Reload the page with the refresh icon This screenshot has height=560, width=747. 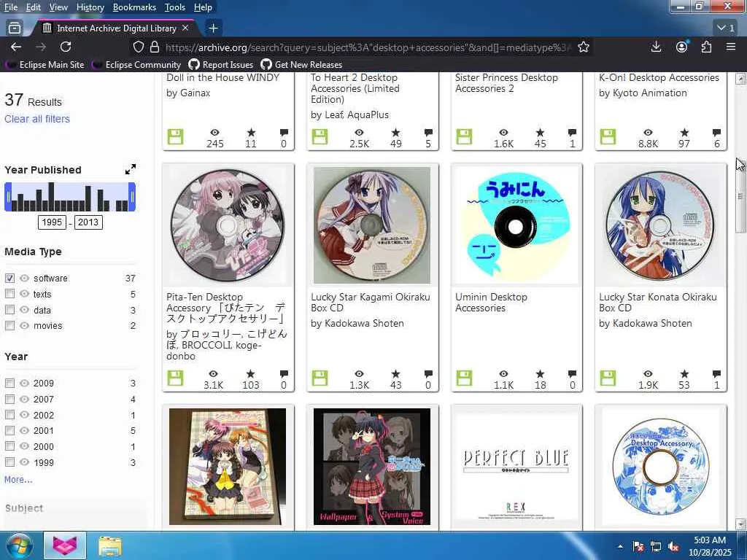point(66,47)
